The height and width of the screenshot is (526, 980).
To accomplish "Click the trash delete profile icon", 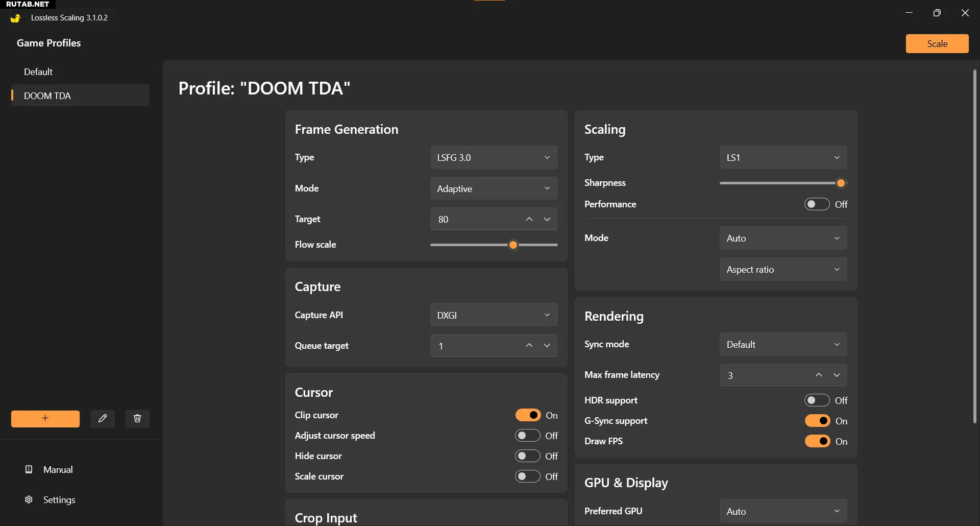I will [x=137, y=419].
